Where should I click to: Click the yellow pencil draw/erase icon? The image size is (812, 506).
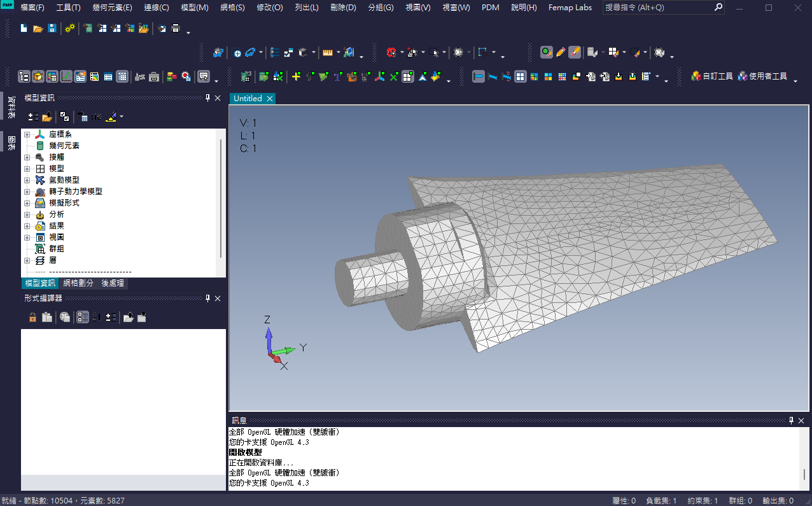(561, 52)
